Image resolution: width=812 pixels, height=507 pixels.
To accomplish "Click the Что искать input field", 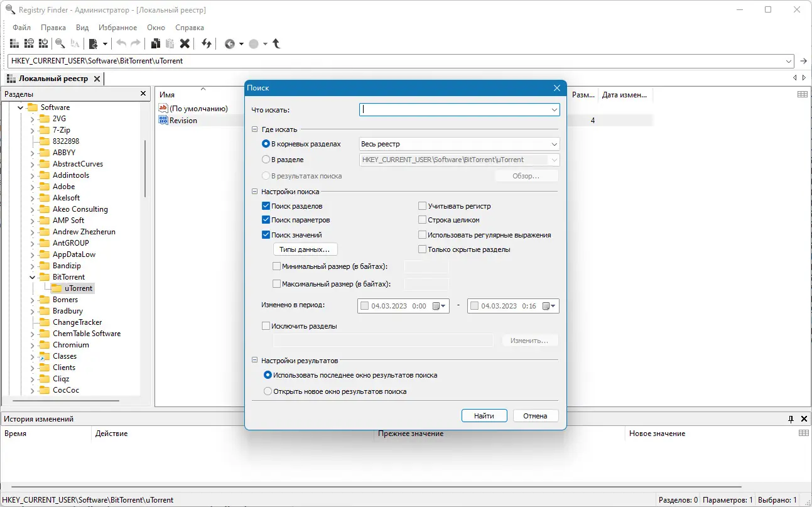I will (x=459, y=110).
